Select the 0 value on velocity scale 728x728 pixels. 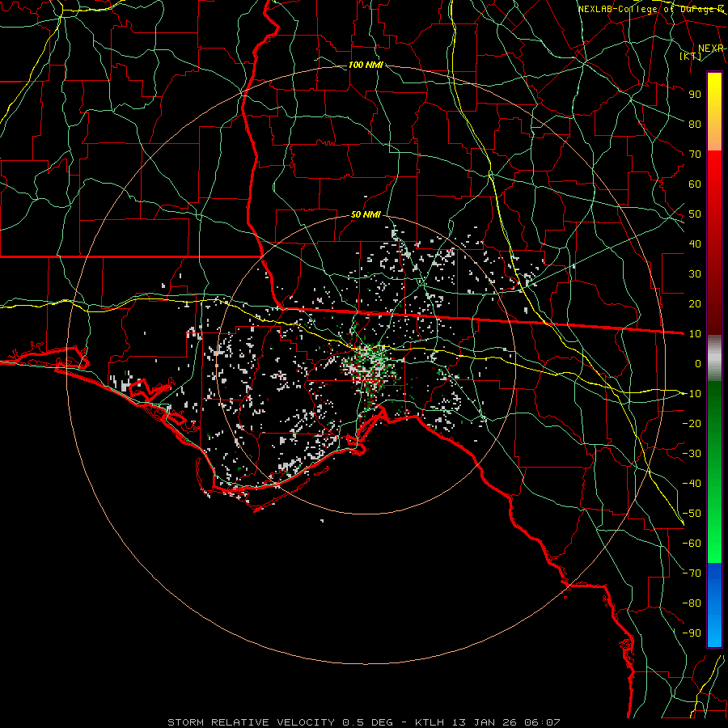[698, 363]
